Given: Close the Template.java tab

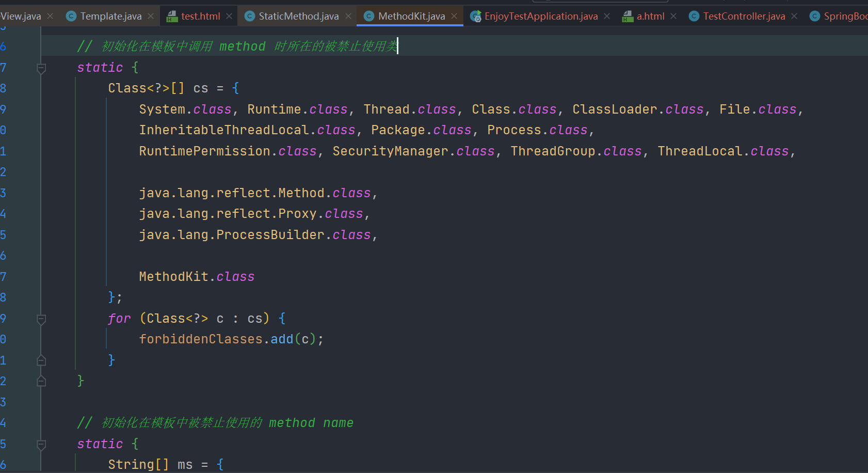Looking at the screenshot, I should tap(151, 17).
